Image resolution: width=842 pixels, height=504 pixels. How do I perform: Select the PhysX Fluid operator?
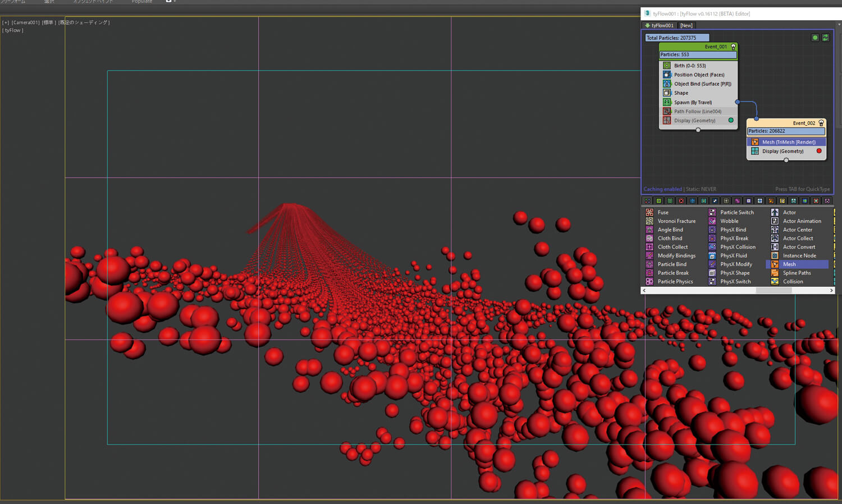click(729, 255)
